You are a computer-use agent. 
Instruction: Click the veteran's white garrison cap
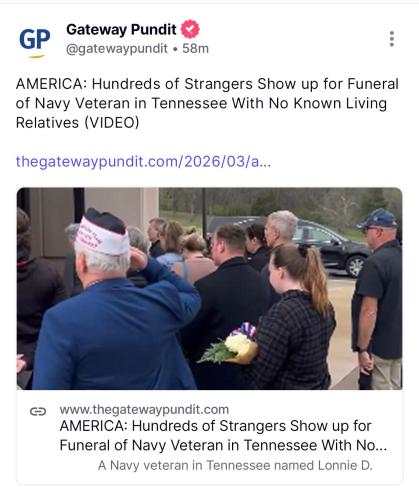click(x=102, y=232)
